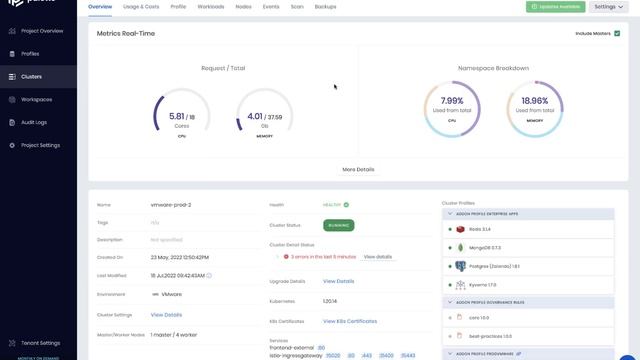Click the Project Settings gear icon

coord(12,145)
